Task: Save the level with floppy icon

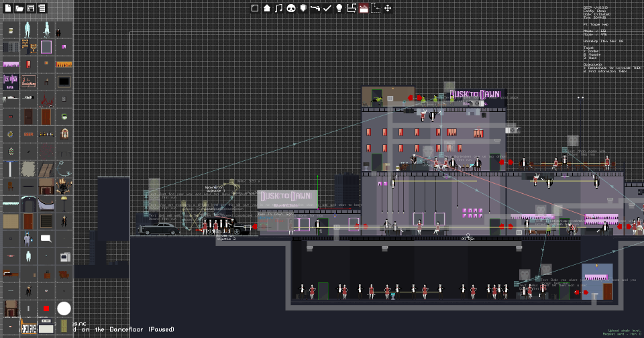Action: [x=31, y=8]
